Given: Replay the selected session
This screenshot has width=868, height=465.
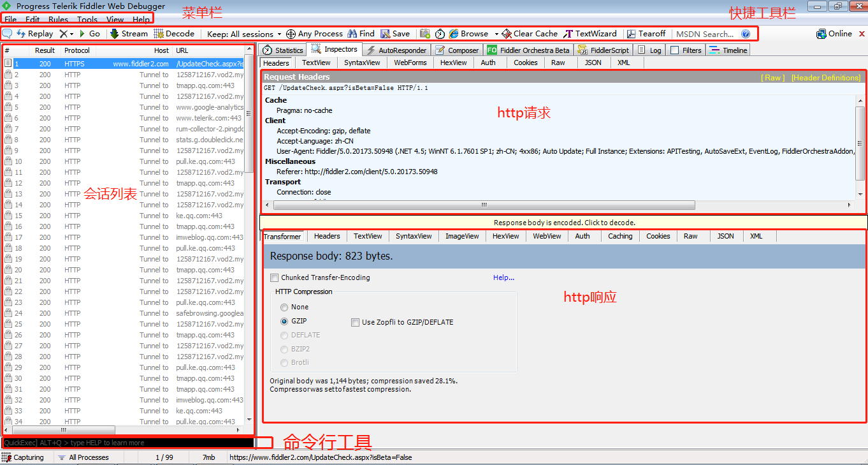Looking at the screenshot, I should tap(34, 34).
